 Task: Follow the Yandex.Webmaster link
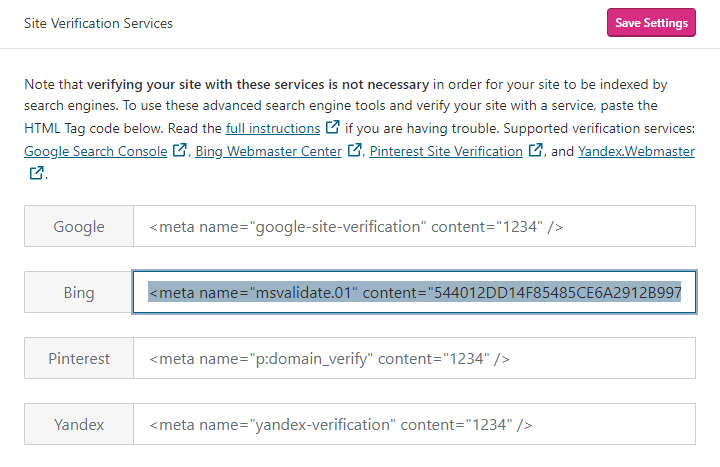point(636,151)
